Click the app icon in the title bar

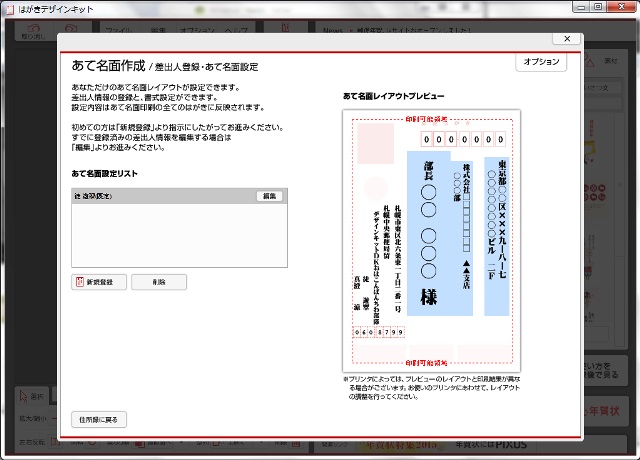pos(9,7)
